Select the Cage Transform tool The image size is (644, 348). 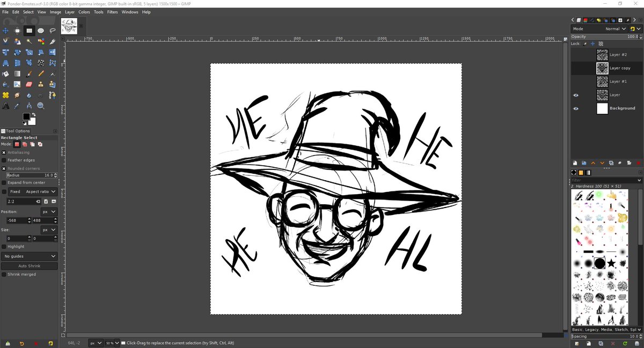pyautogui.click(x=53, y=63)
